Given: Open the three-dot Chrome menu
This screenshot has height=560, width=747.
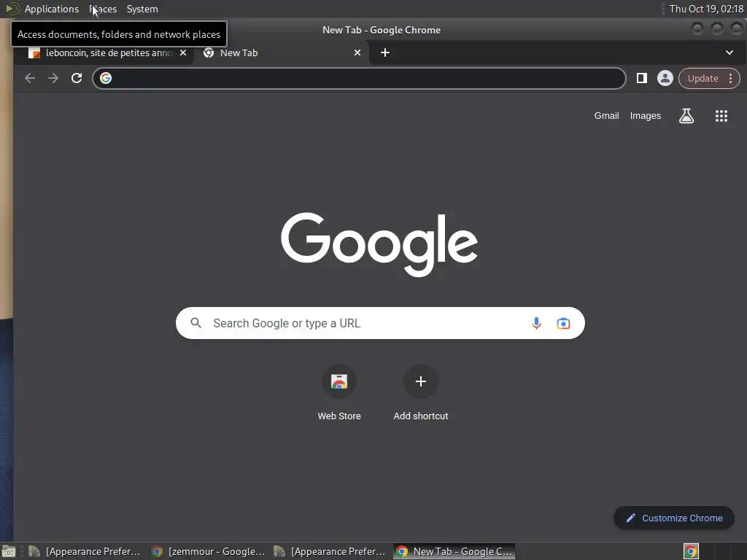Looking at the screenshot, I should [730, 79].
